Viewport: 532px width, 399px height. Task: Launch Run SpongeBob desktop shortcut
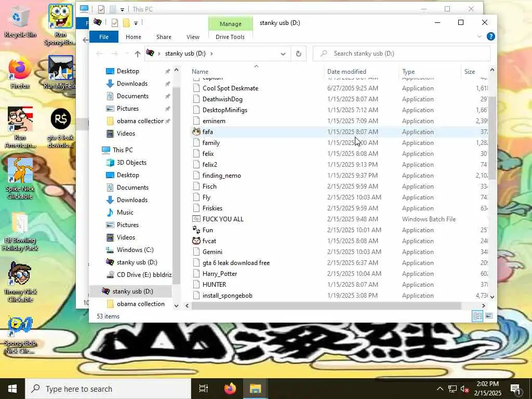(60, 25)
